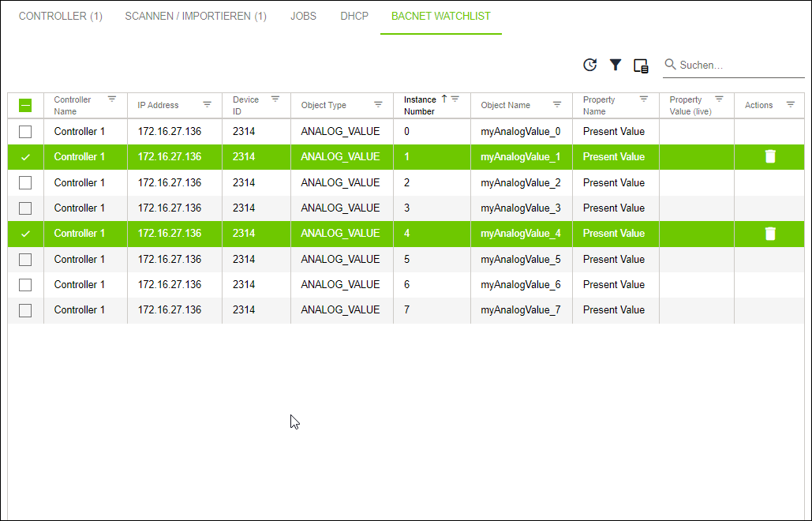Click the funnel filter icon in toolbar

coord(616,65)
